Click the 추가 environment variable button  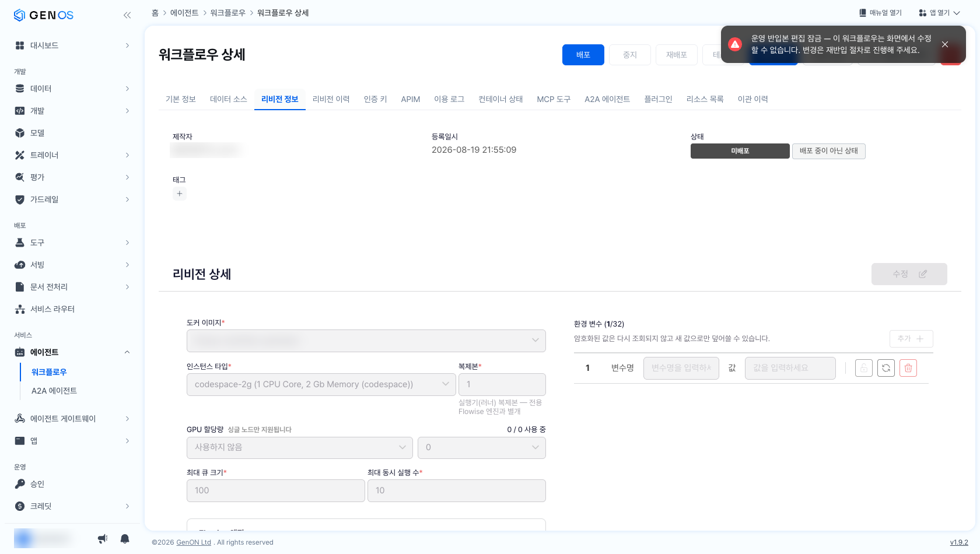(911, 339)
